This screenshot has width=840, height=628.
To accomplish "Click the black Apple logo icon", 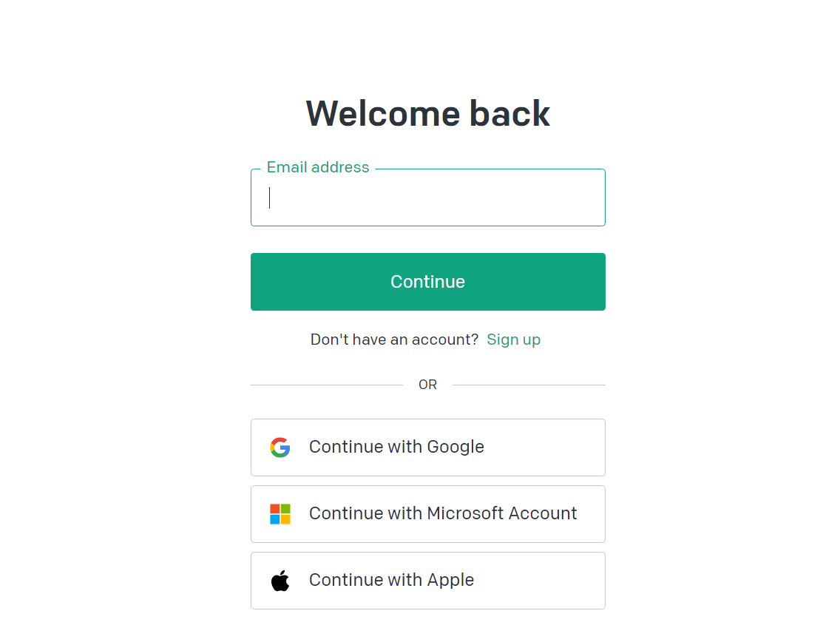I will point(280,581).
